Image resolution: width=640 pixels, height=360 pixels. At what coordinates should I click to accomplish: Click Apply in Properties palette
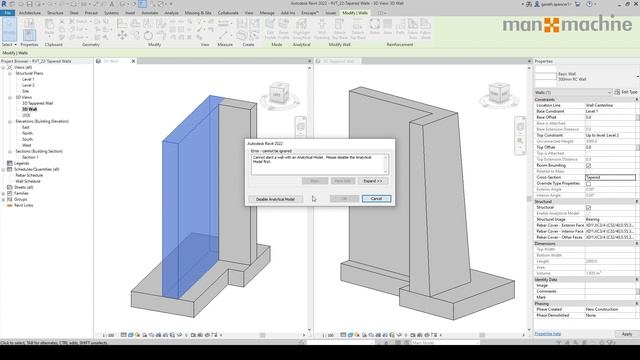pyautogui.click(x=627, y=334)
